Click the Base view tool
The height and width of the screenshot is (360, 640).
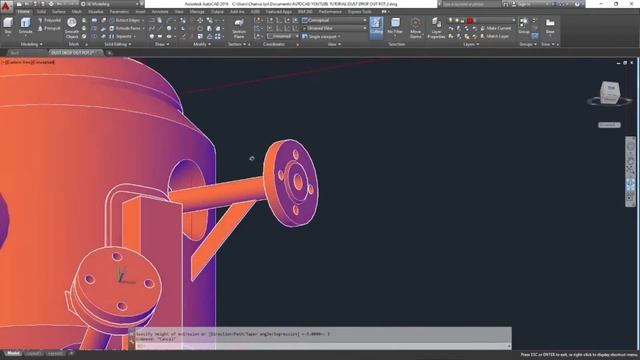tap(550, 26)
